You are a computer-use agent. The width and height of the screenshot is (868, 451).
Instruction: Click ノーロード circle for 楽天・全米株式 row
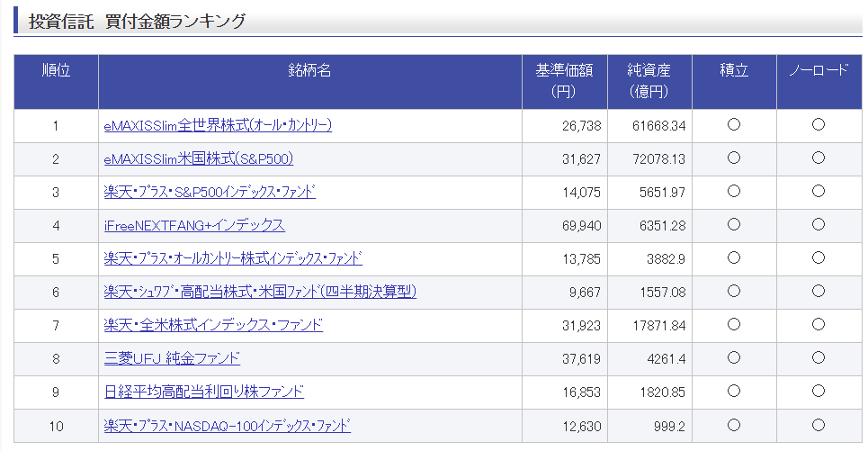(x=819, y=324)
